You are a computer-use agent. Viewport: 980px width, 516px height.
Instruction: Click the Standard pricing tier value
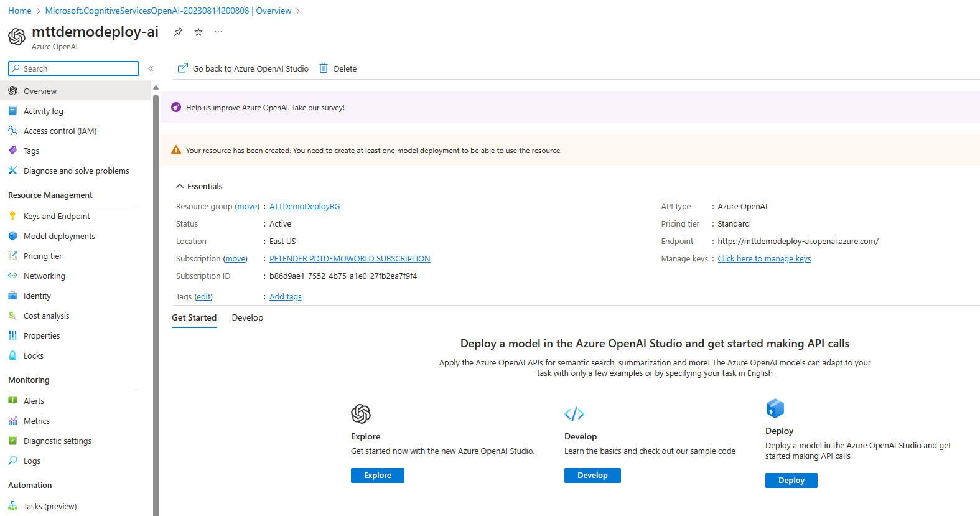[x=734, y=224]
